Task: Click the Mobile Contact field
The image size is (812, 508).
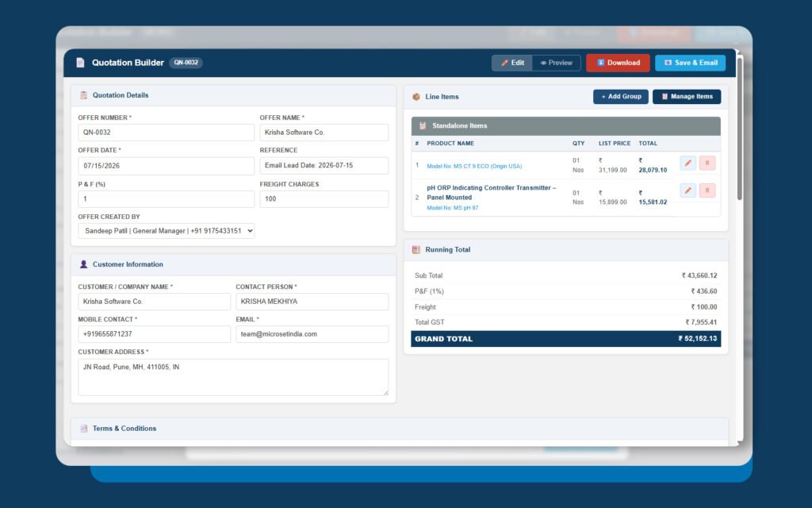Action: pos(155,334)
